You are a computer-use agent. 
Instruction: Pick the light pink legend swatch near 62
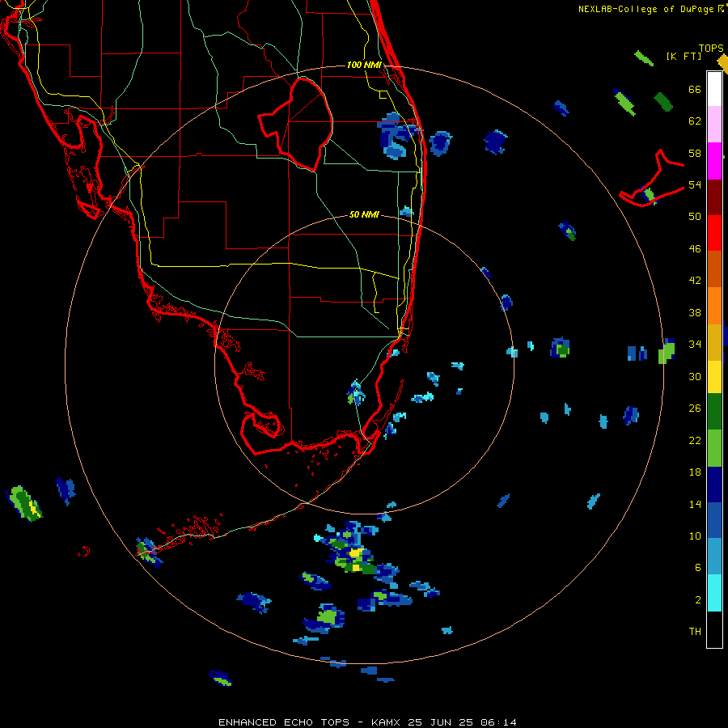coord(714,124)
